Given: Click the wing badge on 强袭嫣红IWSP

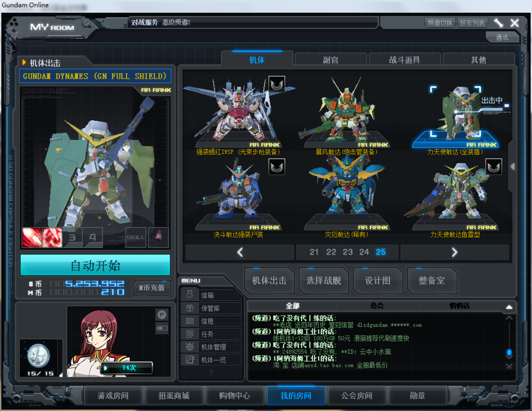Looking at the screenshot, I should [x=277, y=84].
